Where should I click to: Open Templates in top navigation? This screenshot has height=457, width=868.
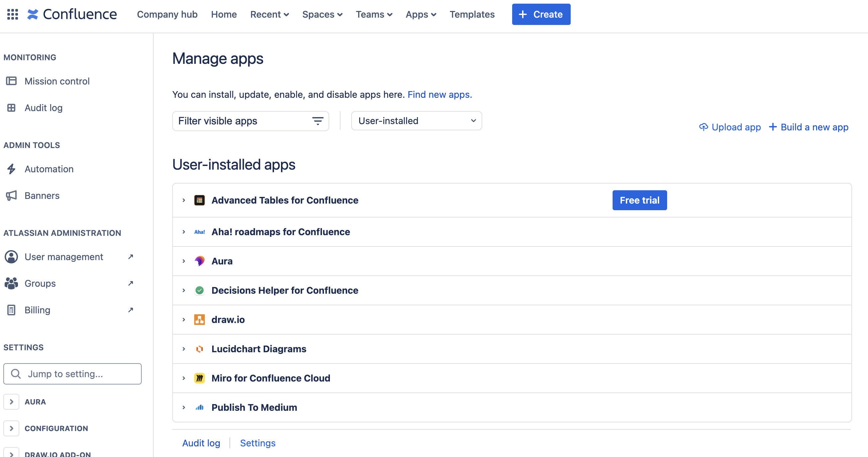[472, 14]
